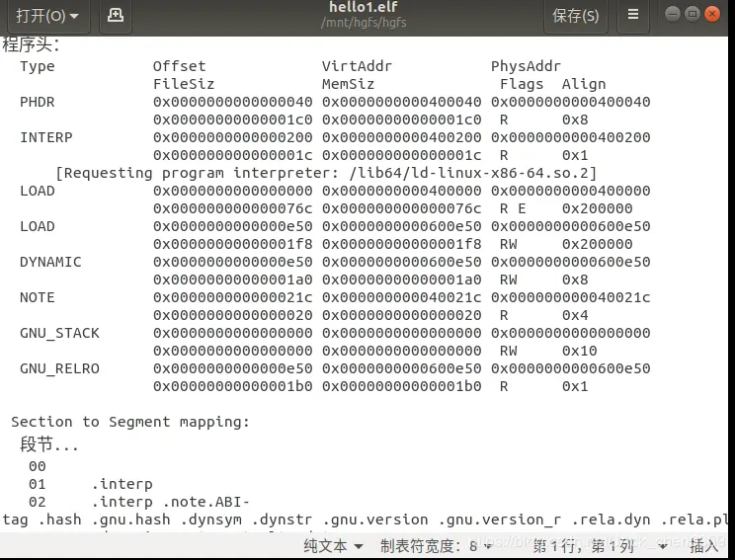Click the Offset column header

click(x=179, y=66)
